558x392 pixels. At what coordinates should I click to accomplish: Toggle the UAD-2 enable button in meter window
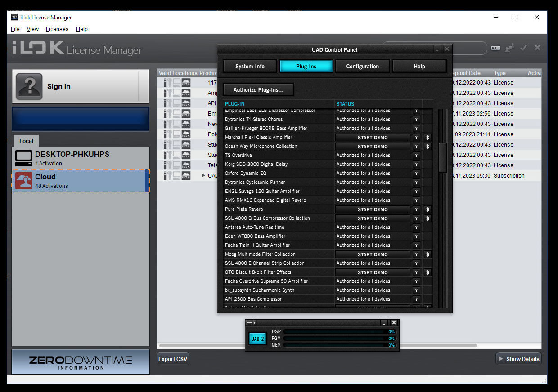coord(258,339)
